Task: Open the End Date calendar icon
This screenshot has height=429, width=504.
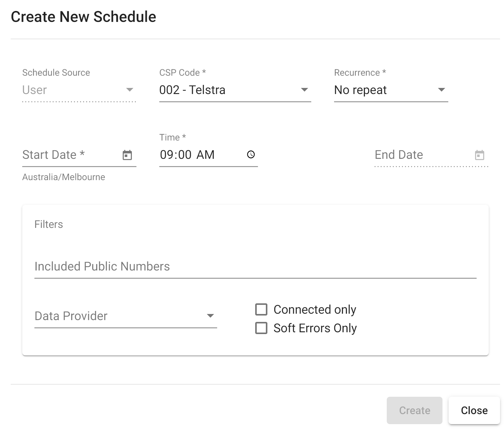Action: coord(479,155)
